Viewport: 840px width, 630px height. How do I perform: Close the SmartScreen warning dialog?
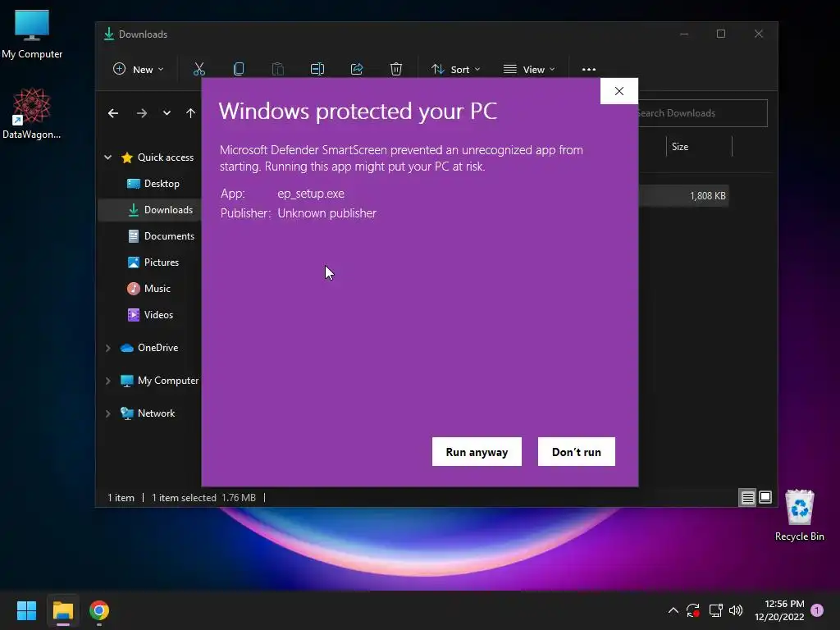point(619,91)
